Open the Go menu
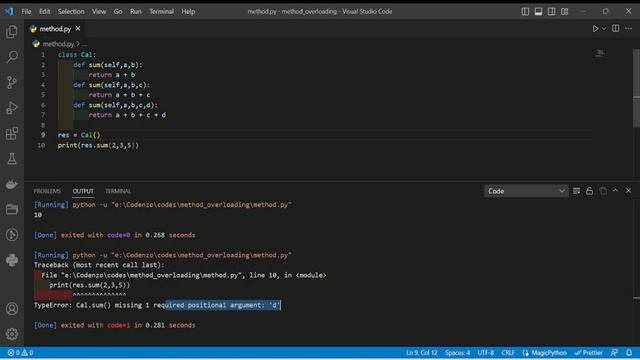 (118, 11)
